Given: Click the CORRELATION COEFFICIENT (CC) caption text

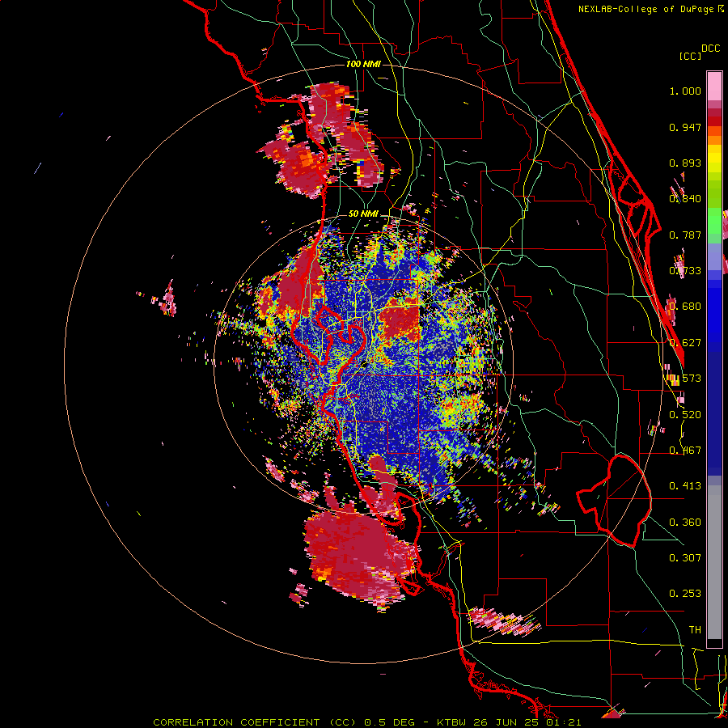Looking at the screenshot, I should click(255, 722).
